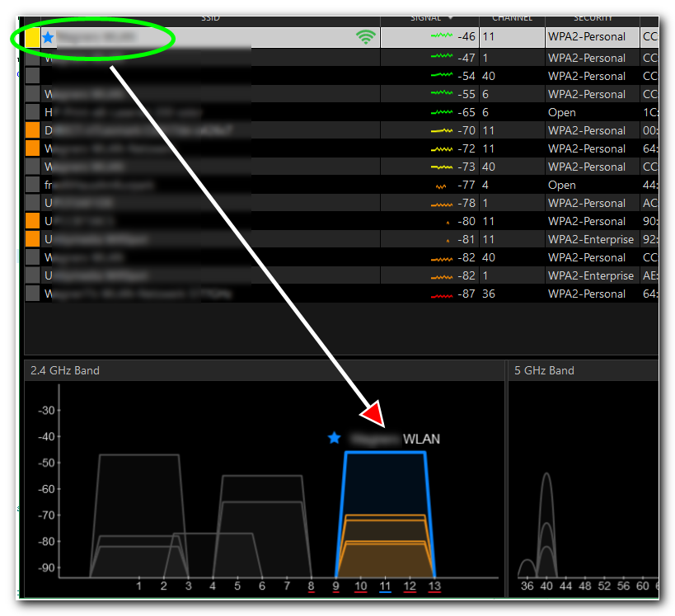Screen dimensions: 675x616
Task: Click channel 6 on the 2.4 GHz axis
Action: coord(262,585)
